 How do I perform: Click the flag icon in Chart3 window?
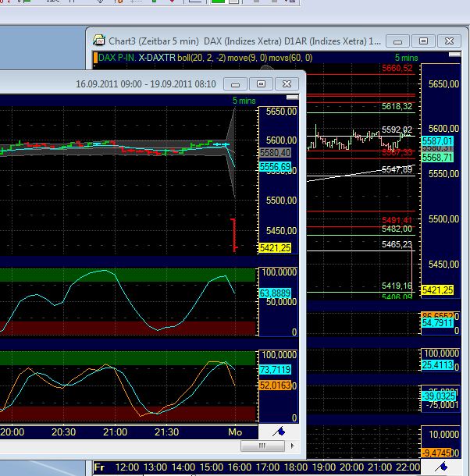pyautogui.click(x=441, y=467)
